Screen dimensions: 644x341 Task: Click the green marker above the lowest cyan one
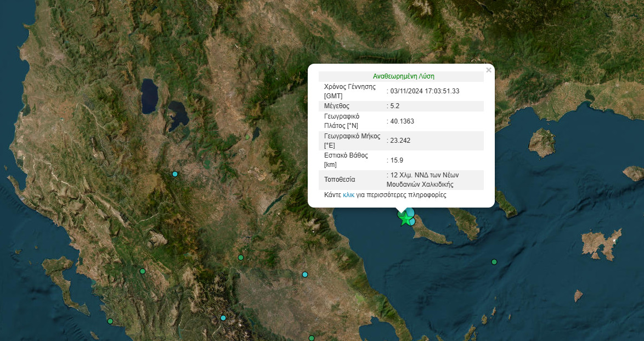click(240, 258)
